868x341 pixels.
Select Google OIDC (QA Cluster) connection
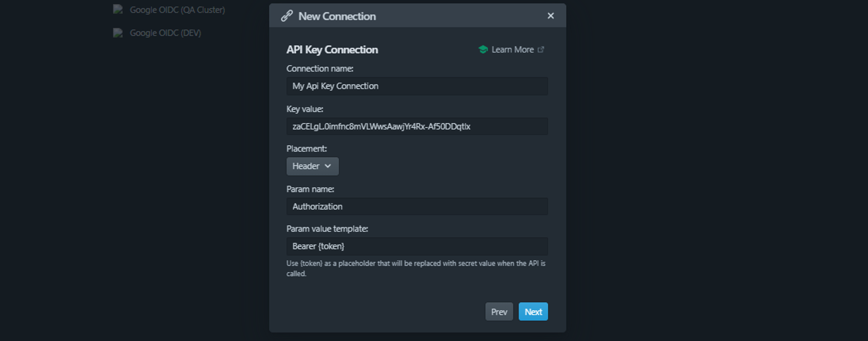[177, 10]
